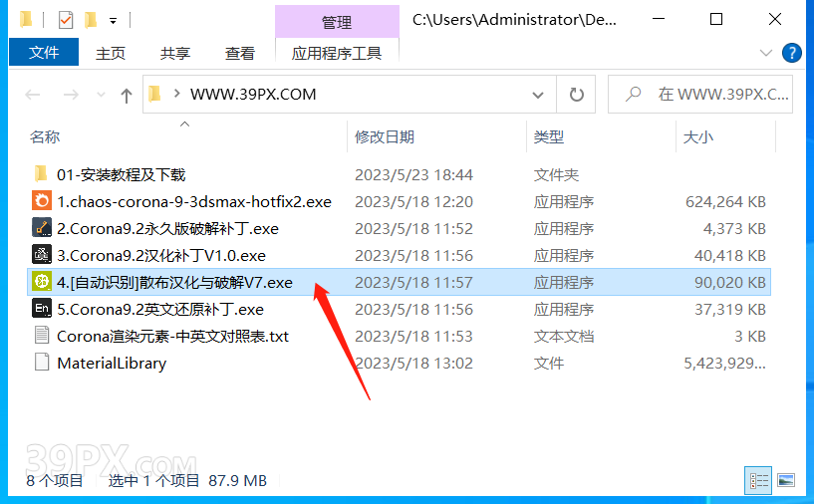Sort by the 类型 column header
The width and height of the screenshot is (814, 504).
(x=549, y=137)
